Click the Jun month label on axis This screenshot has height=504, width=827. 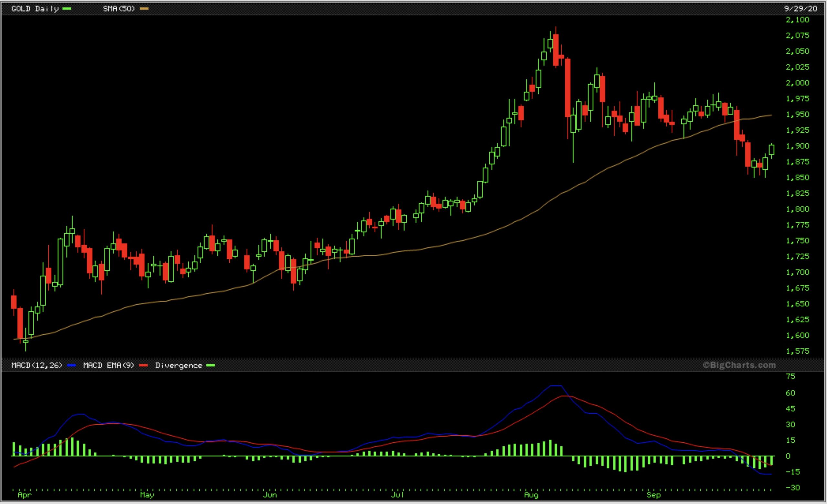pyautogui.click(x=269, y=495)
